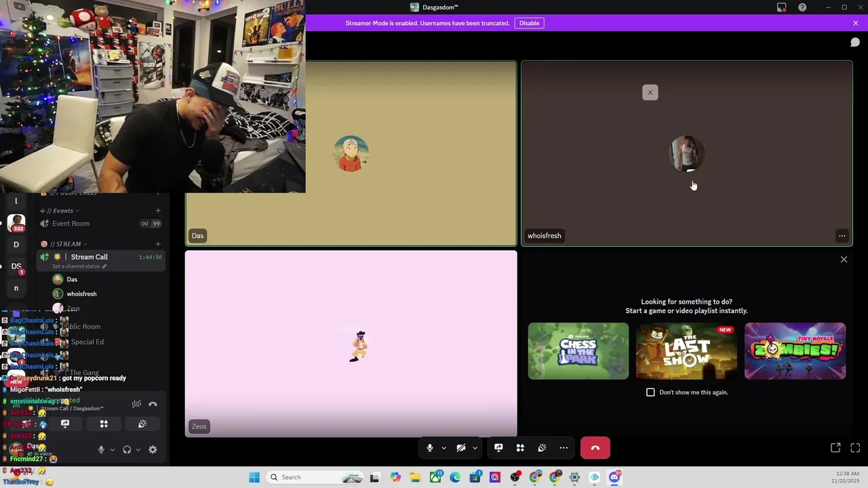
Task: Close the activity suggestions panel
Action: [x=844, y=260]
